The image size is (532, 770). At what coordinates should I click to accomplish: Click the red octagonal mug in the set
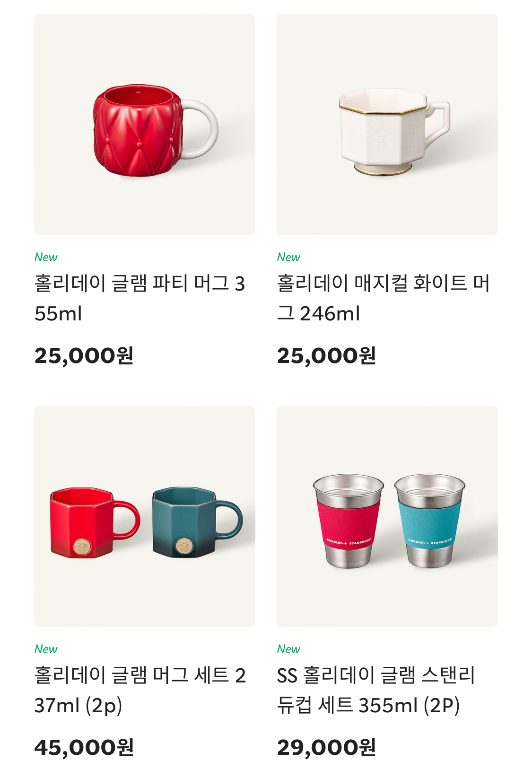coord(95,522)
